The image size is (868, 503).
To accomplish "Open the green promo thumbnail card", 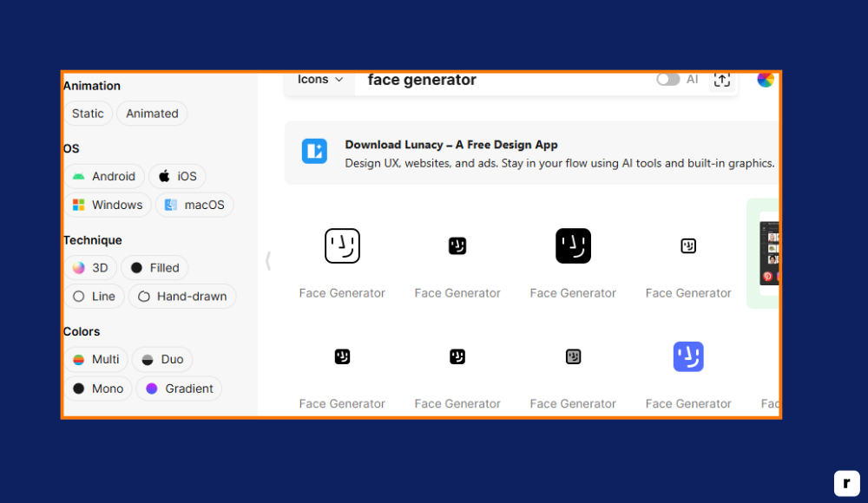I will [x=763, y=253].
